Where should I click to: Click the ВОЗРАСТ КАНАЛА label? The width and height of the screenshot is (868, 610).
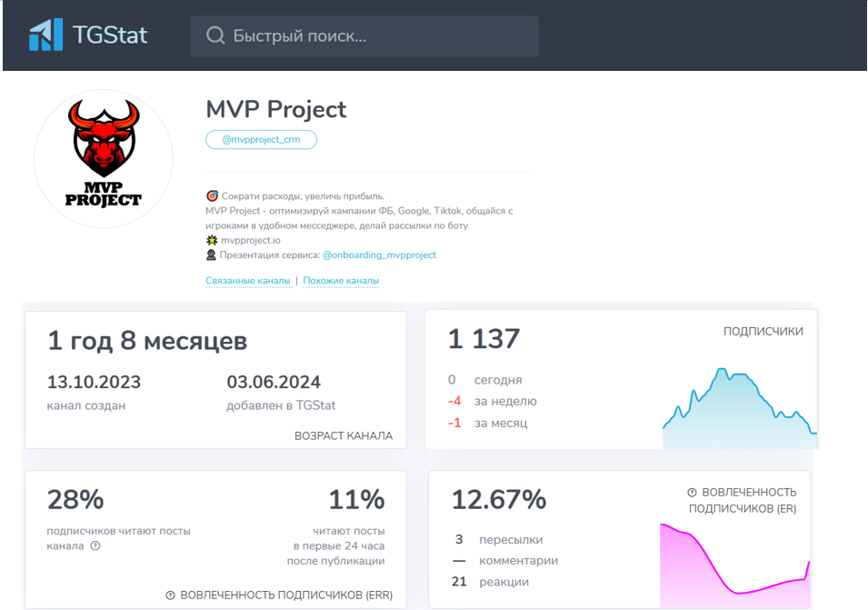click(x=344, y=435)
